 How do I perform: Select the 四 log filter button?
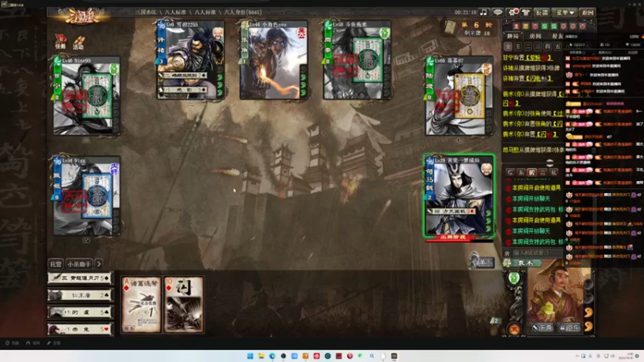[547, 47]
